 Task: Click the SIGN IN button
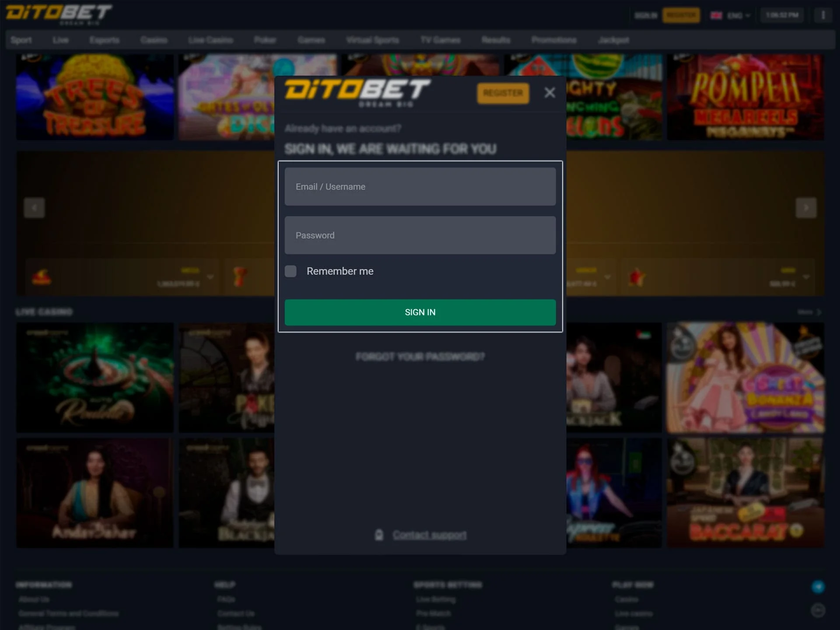[420, 311]
